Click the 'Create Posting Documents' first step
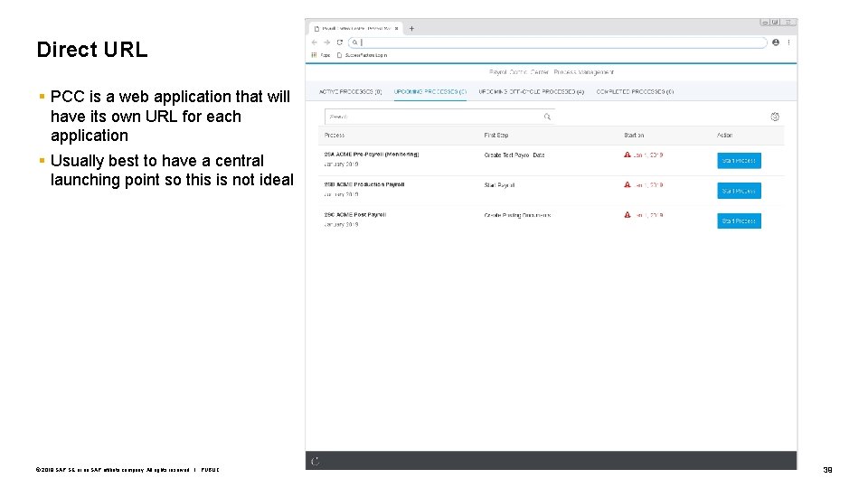 [517, 215]
